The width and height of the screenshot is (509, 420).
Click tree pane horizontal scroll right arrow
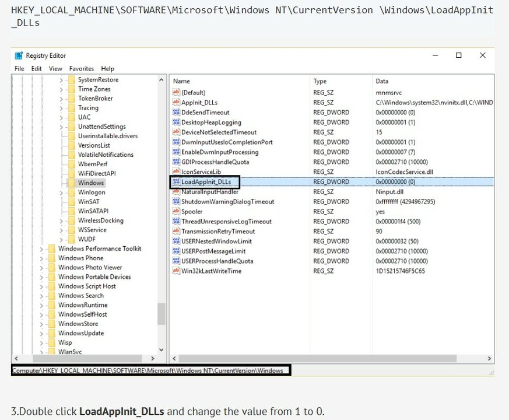153,358
